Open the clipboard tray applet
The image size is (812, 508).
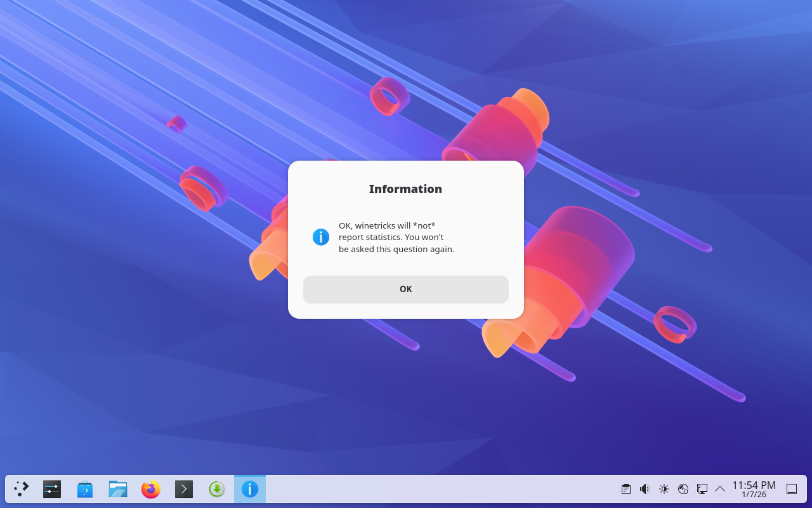[x=626, y=489]
